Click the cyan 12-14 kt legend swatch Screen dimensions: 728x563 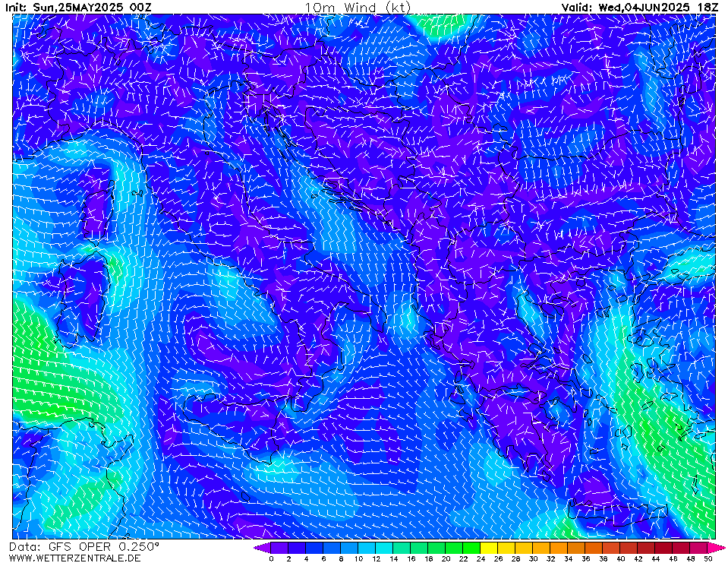384,548
